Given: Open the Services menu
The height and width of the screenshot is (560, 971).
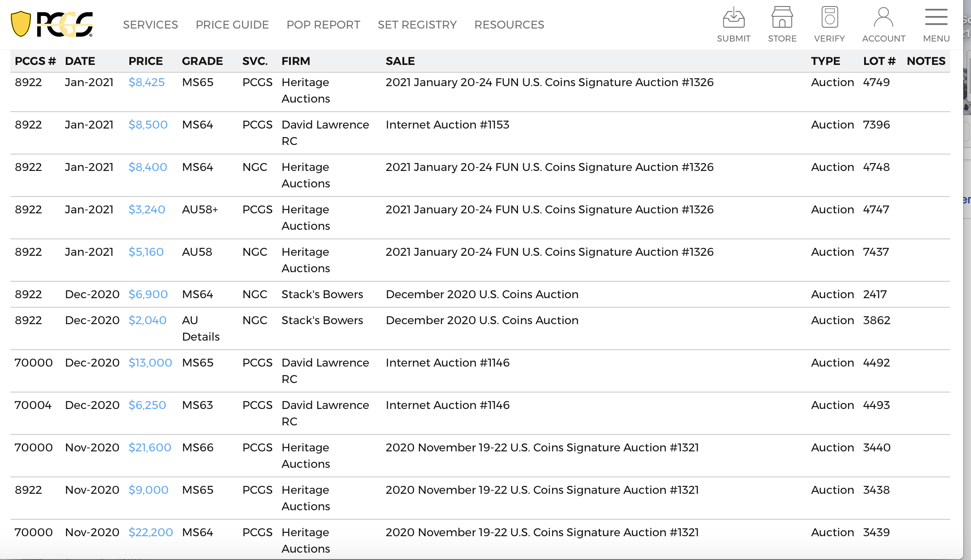Looking at the screenshot, I should [x=150, y=25].
